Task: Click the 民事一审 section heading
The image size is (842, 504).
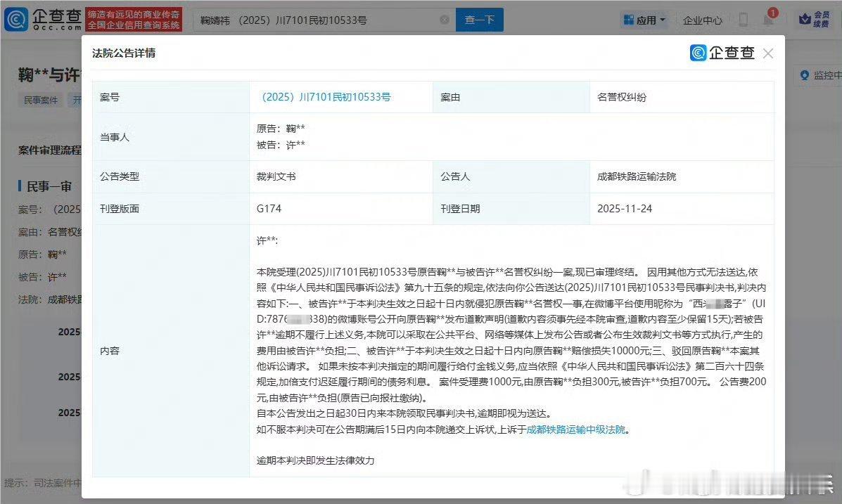Action: [49, 186]
